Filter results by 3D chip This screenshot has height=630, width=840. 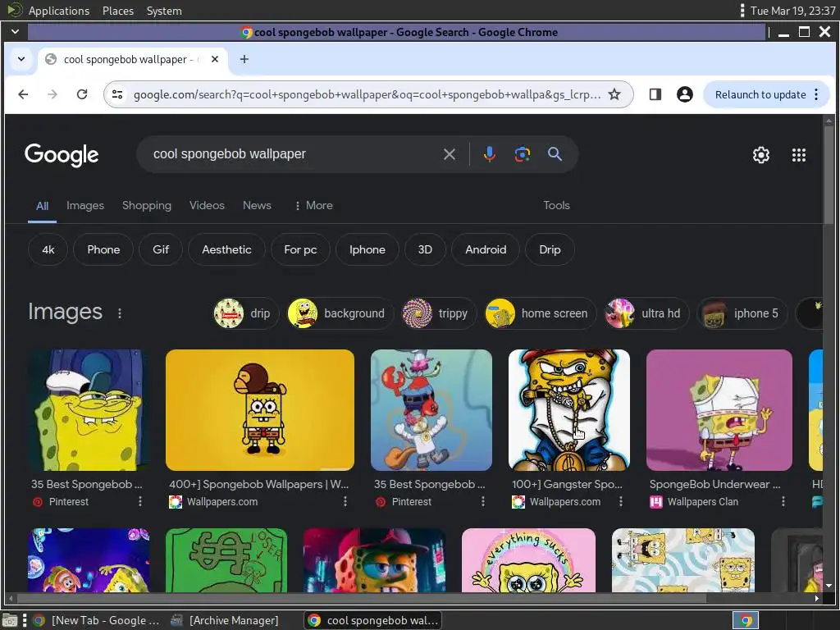point(426,249)
